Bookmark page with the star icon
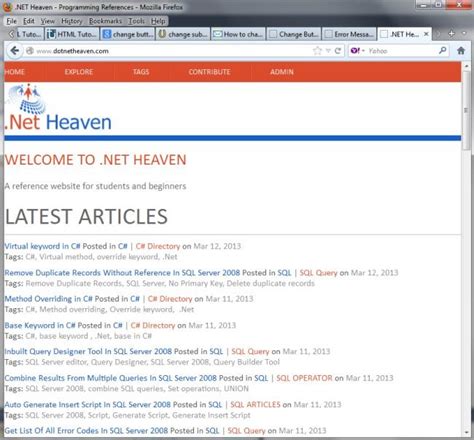 (317, 51)
